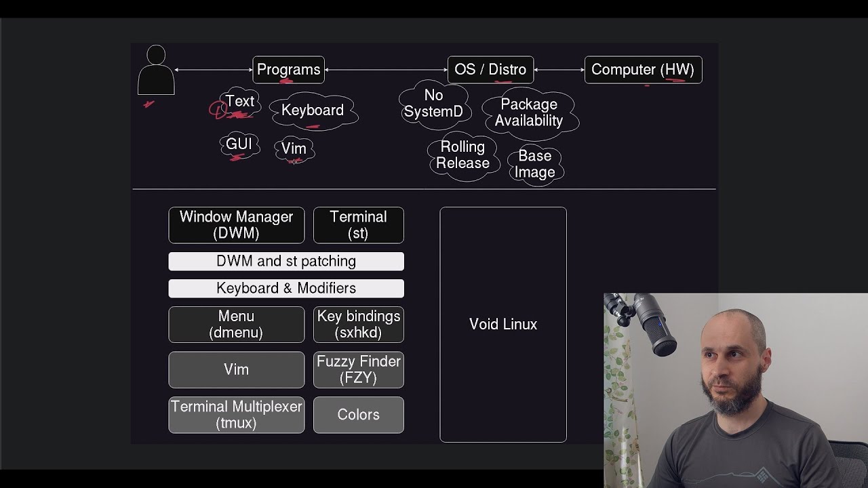The image size is (868, 488).
Task: Click the Computer (HW) box
Action: 643,70
